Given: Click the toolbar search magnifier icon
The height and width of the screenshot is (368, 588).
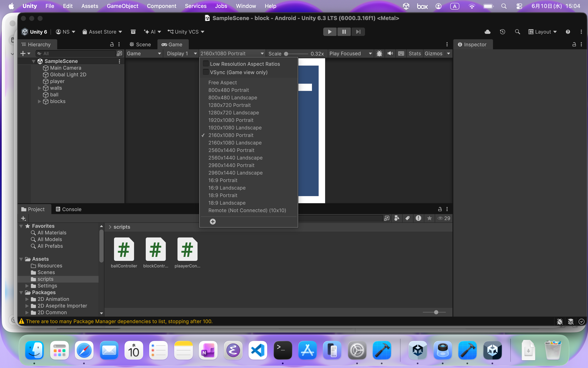Looking at the screenshot, I should point(517,32).
